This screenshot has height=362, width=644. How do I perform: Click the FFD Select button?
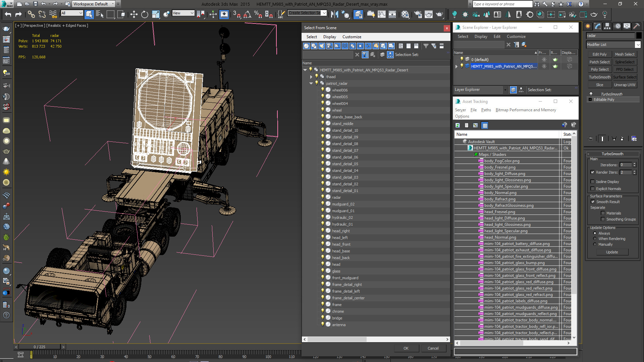[625, 69]
